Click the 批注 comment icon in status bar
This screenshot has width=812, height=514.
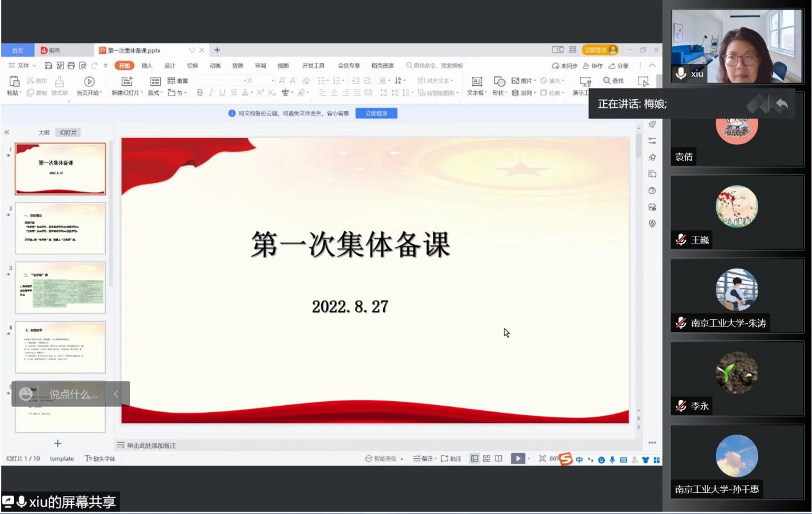(x=451, y=459)
